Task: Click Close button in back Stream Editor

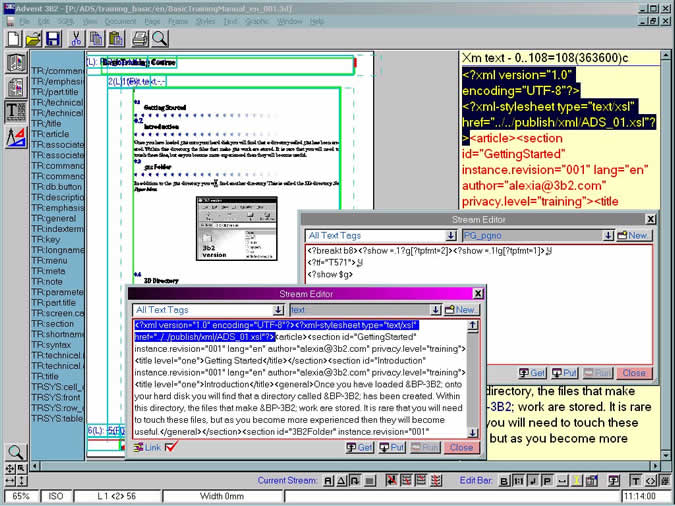Action: pos(634,373)
